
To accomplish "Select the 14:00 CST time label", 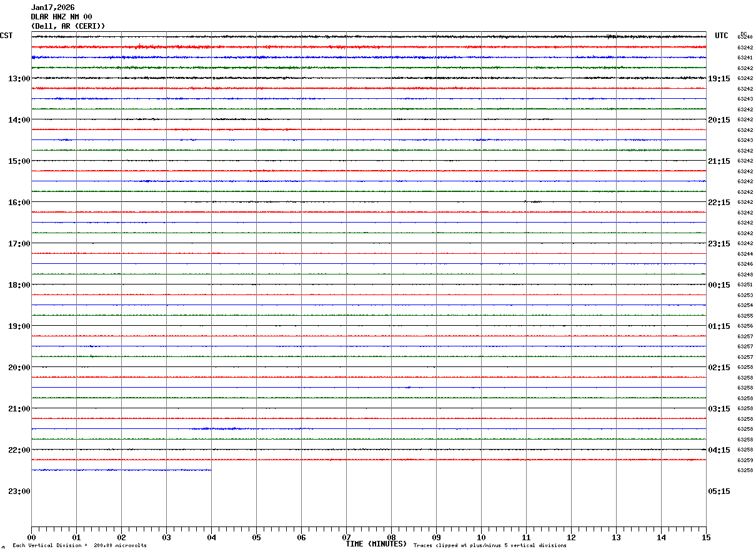I will click(19, 120).
